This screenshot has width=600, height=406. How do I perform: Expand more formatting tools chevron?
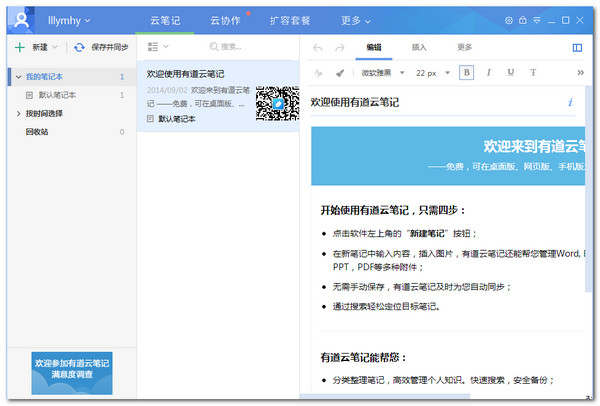(580, 73)
